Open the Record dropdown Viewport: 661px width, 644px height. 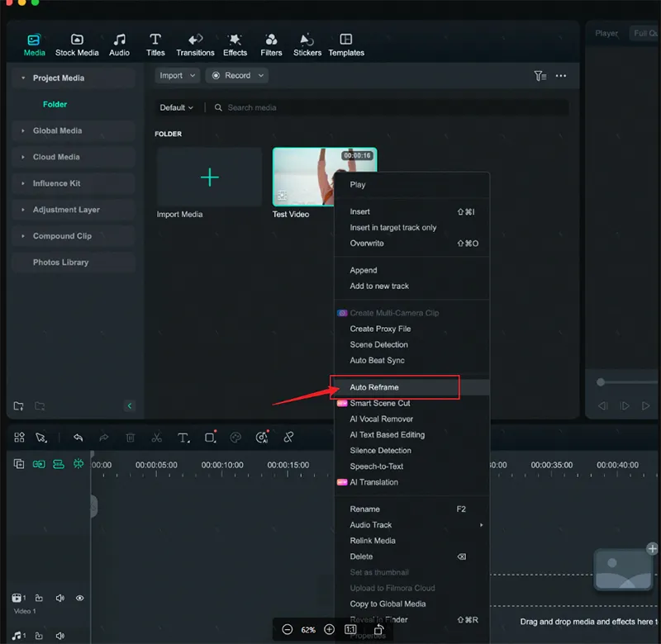click(x=236, y=74)
